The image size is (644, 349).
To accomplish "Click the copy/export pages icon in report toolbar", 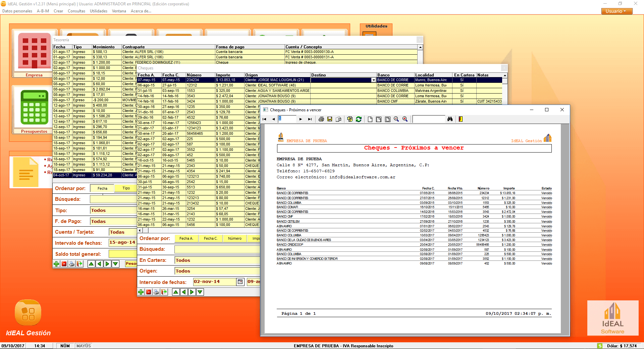I will pyautogui.click(x=338, y=119).
